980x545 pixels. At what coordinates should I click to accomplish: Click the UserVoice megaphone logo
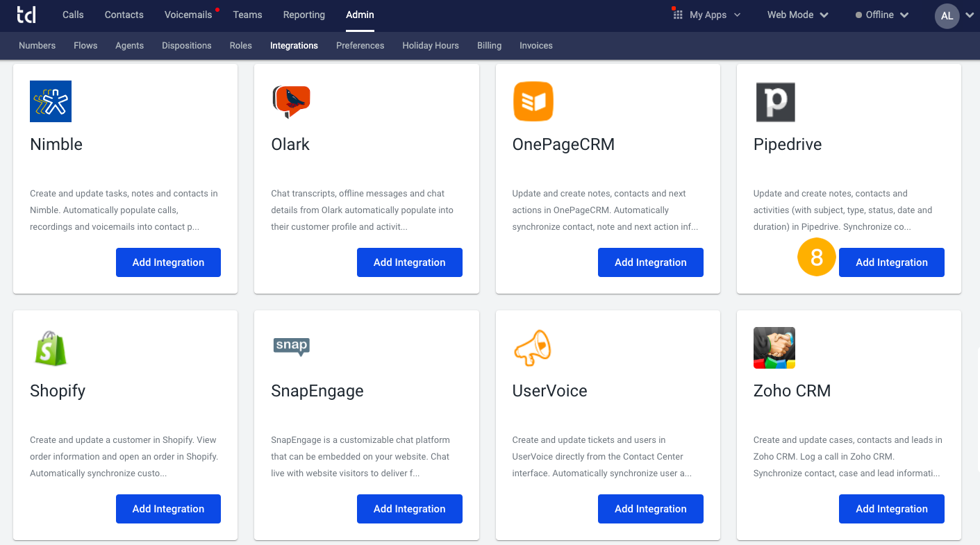(532, 348)
